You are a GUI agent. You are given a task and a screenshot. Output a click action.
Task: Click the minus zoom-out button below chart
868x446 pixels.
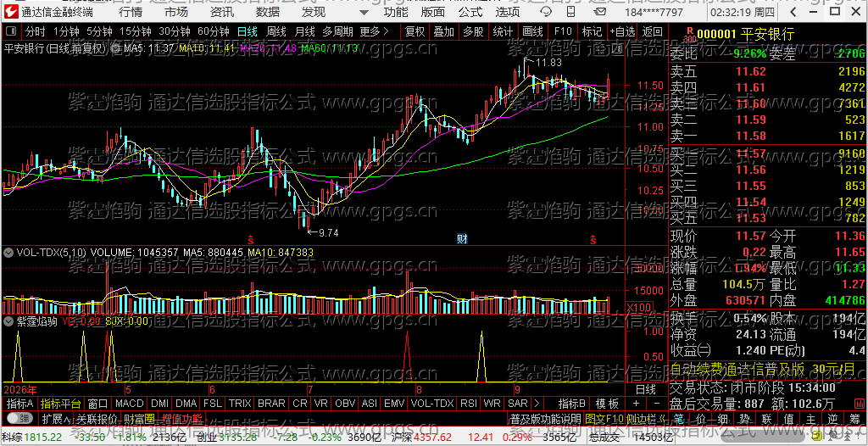pos(657,404)
